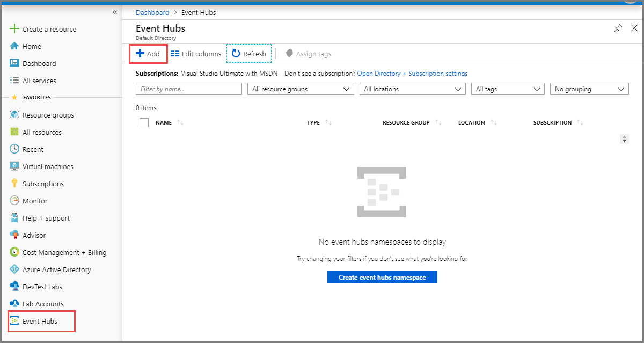Open the All tags dropdown
Screen dimensions: 644x343
pyautogui.click(x=508, y=89)
